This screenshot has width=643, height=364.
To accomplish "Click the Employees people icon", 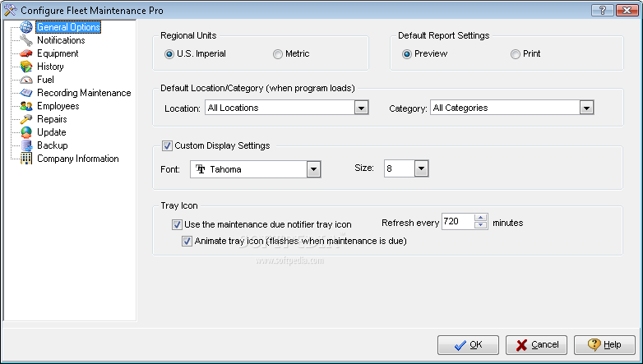I will click(x=26, y=106).
